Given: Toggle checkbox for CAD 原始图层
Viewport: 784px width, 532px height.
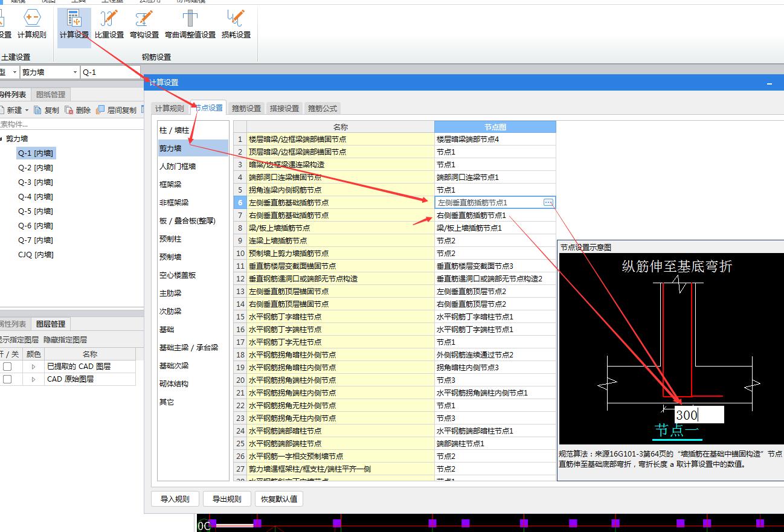Looking at the screenshot, I should (7, 379).
